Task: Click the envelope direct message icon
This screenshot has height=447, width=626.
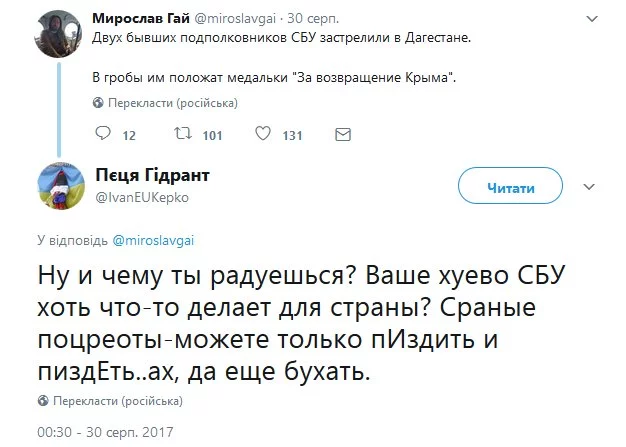Action: pyautogui.click(x=342, y=135)
